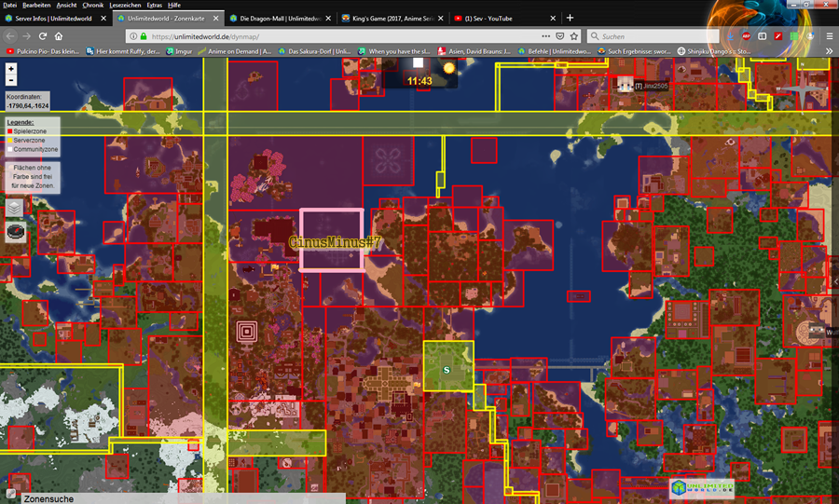The height and width of the screenshot is (504, 839).
Task: Click the green square extension icon
Action: [794, 36]
